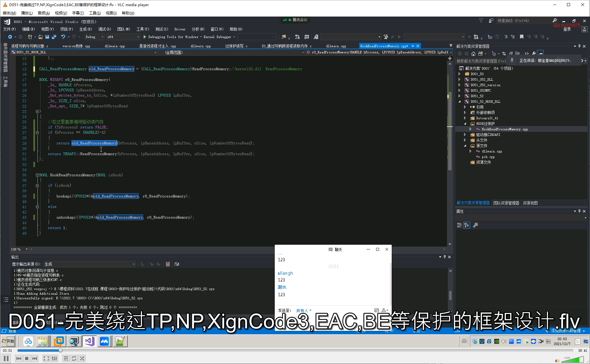Select HookReadProcessMemory.cpp in solution tree

tap(504, 129)
